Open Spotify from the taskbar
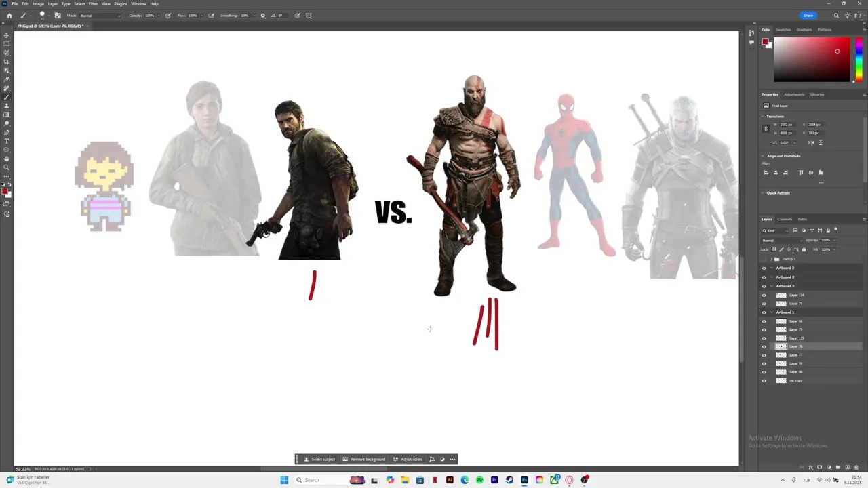Image resolution: width=868 pixels, height=488 pixels. [x=479, y=480]
